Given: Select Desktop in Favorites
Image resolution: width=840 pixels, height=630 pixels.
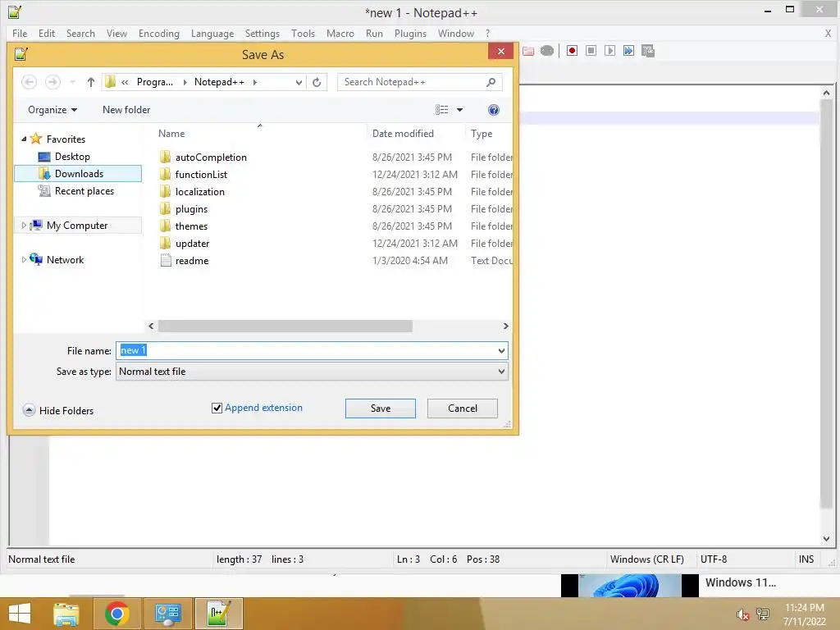Looking at the screenshot, I should click(72, 157).
